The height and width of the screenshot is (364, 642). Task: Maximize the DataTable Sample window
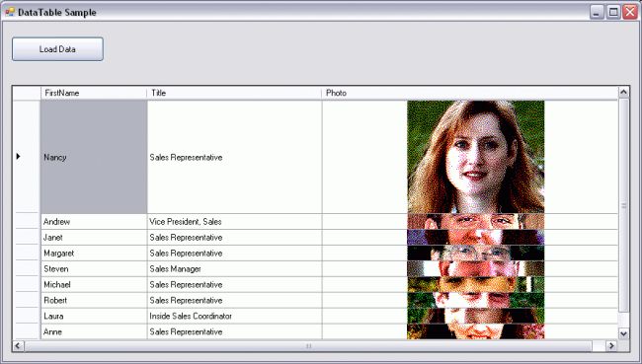point(613,12)
